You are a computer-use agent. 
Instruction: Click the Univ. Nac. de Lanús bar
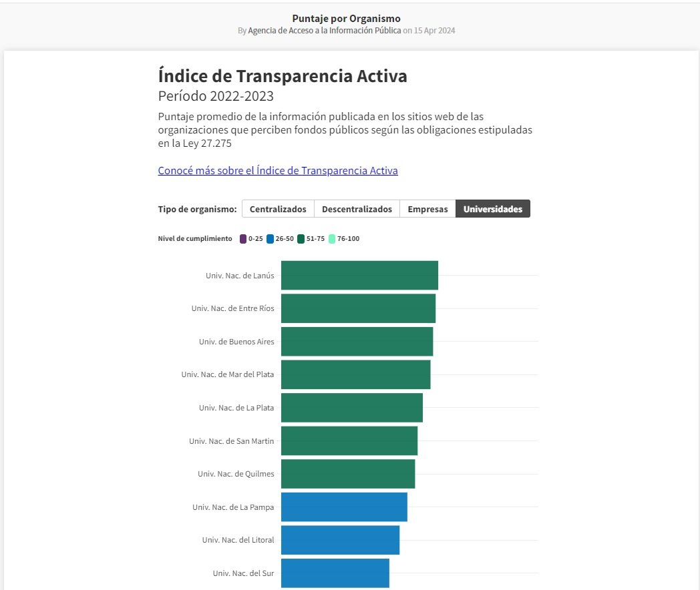tap(359, 275)
